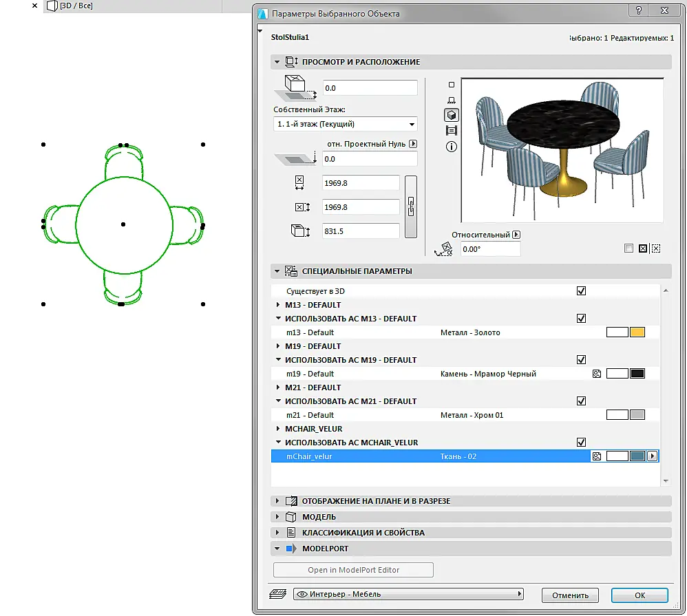
Task: Select the 'Металл - Хром 01' value
Action: point(472,415)
